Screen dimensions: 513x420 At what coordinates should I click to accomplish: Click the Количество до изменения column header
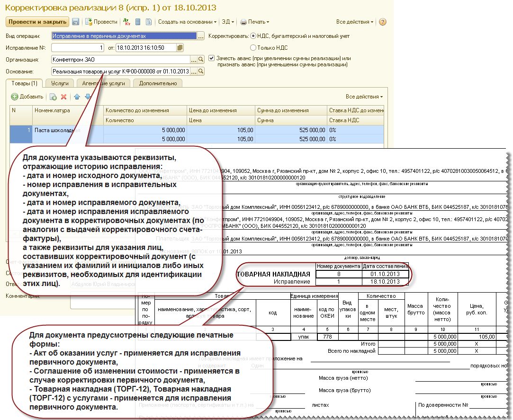[x=145, y=110]
